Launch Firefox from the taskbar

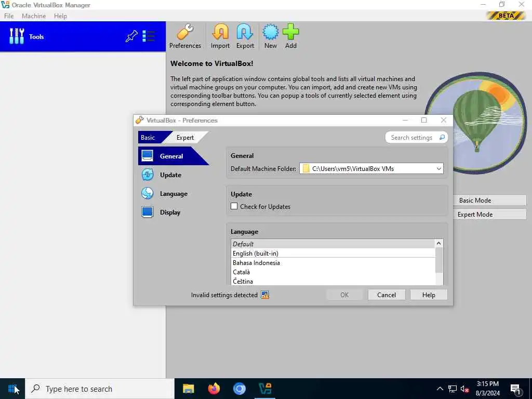(x=214, y=389)
